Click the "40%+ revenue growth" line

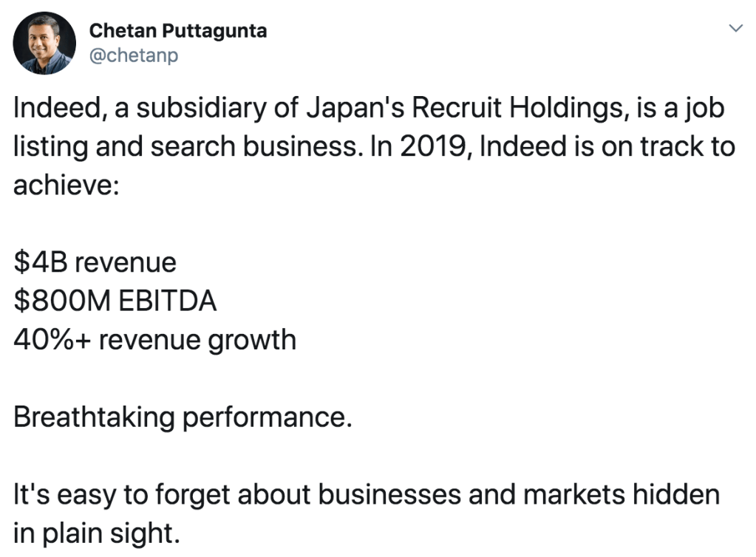154,340
